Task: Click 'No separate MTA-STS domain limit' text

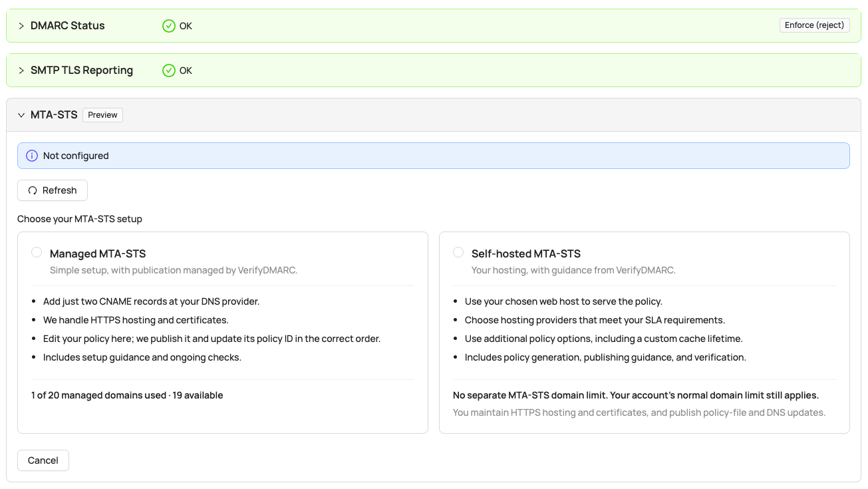Action: (x=636, y=395)
